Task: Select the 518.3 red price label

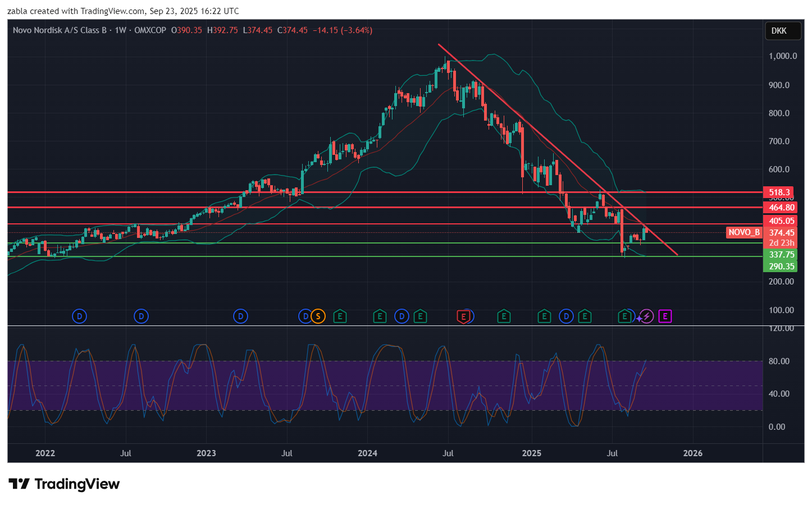Action: pos(779,192)
